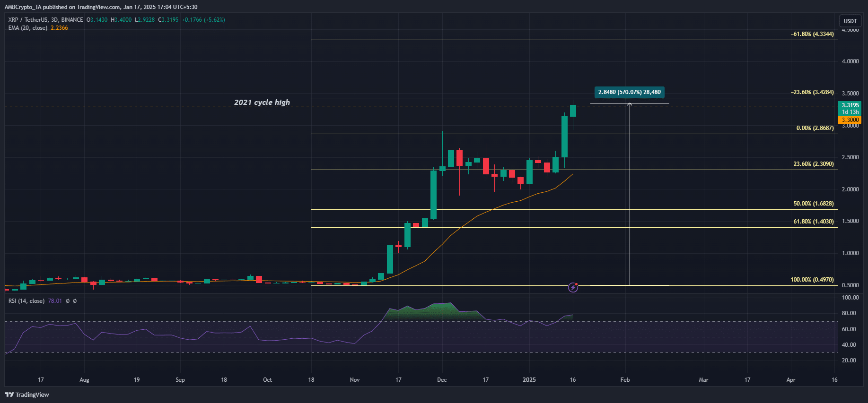Screen dimensions: 868x403
Task: Click the Dec label on time axis
Action: (x=442, y=380)
